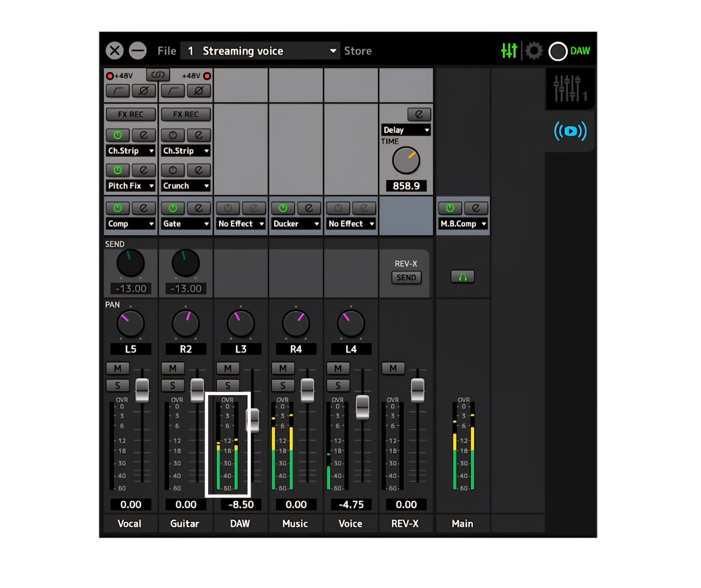This screenshot has width=701, height=588.
Task: Enable the Crunch effect power button
Action: 173,170
